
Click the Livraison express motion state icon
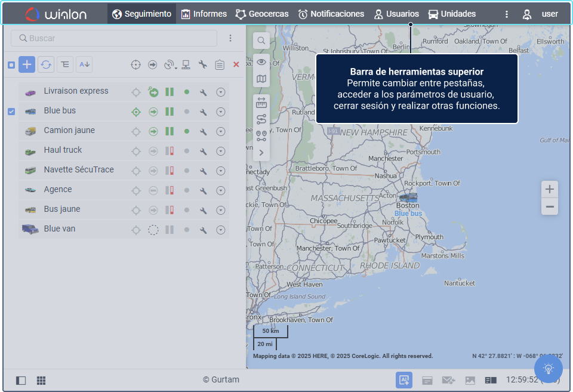(153, 92)
